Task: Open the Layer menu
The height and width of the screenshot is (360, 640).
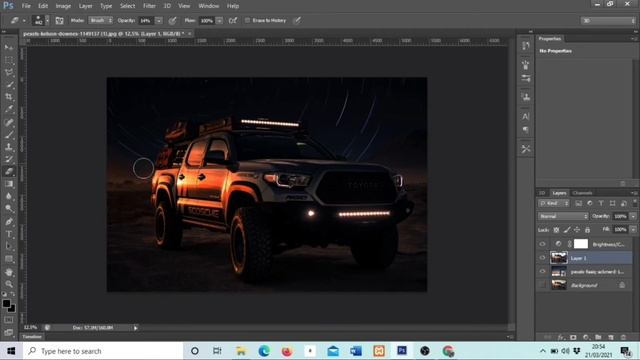Action: [85, 6]
